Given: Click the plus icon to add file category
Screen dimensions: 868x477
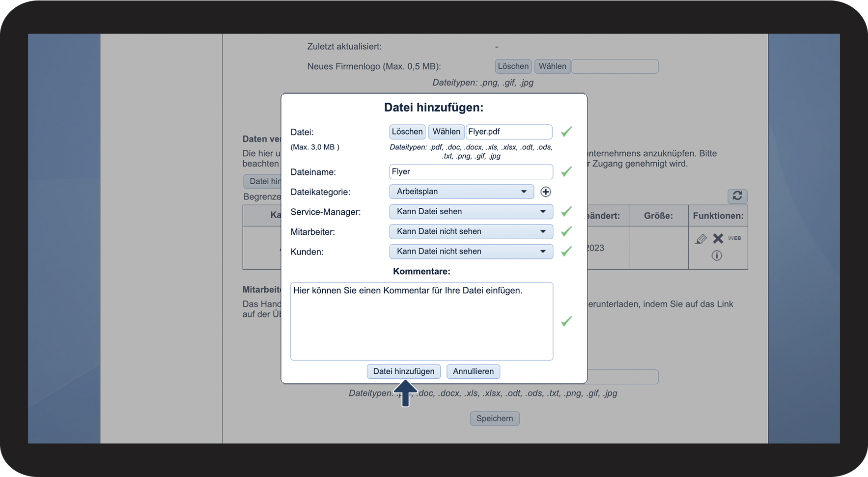Looking at the screenshot, I should pos(545,192).
